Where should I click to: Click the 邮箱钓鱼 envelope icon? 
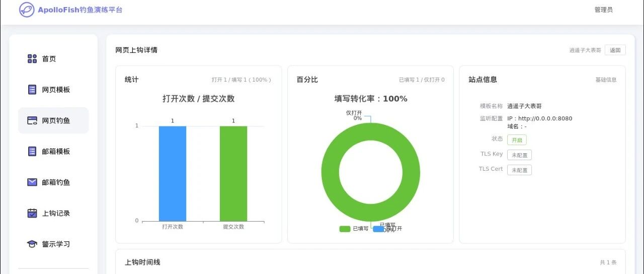pyautogui.click(x=32, y=182)
